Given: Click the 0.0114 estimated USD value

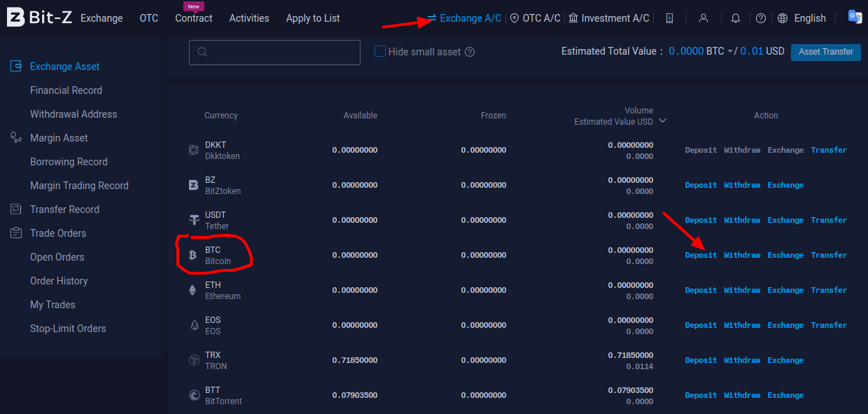Looking at the screenshot, I should point(640,366).
